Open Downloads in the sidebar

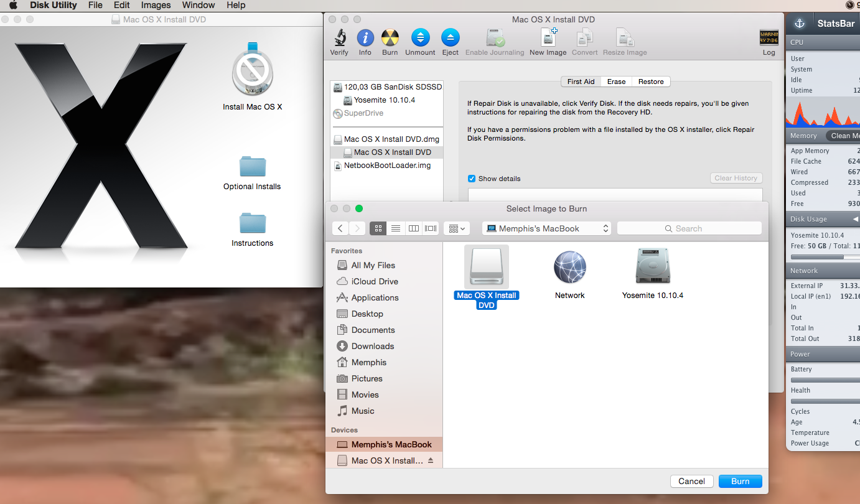pyautogui.click(x=372, y=346)
